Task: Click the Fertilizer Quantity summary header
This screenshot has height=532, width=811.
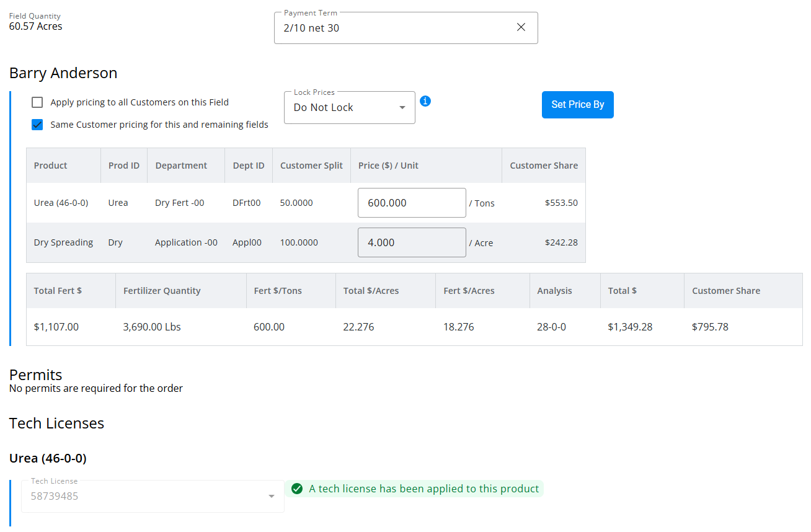Action: point(162,291)
